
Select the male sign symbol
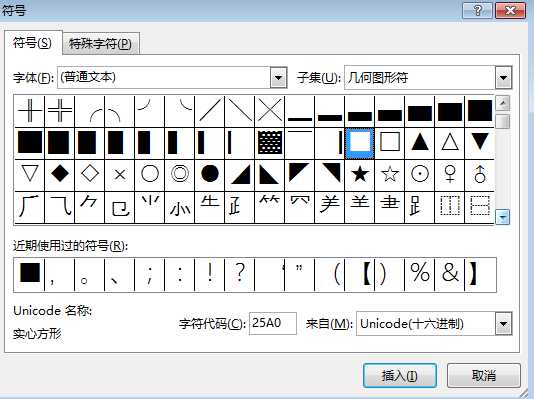(x=480, y=175)
